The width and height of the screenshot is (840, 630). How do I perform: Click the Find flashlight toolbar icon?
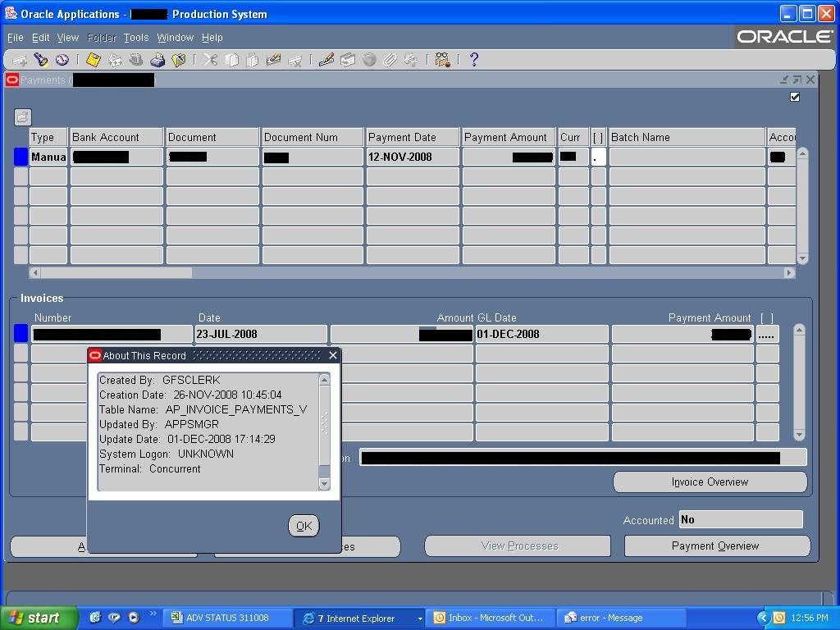(x=40, y=60)
